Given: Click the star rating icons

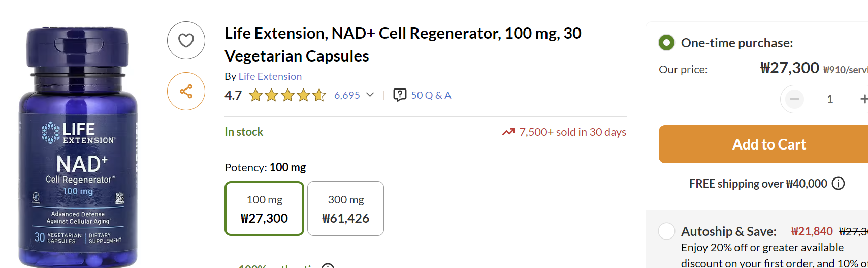Looking at the screenshot, I should coord(287,95).
